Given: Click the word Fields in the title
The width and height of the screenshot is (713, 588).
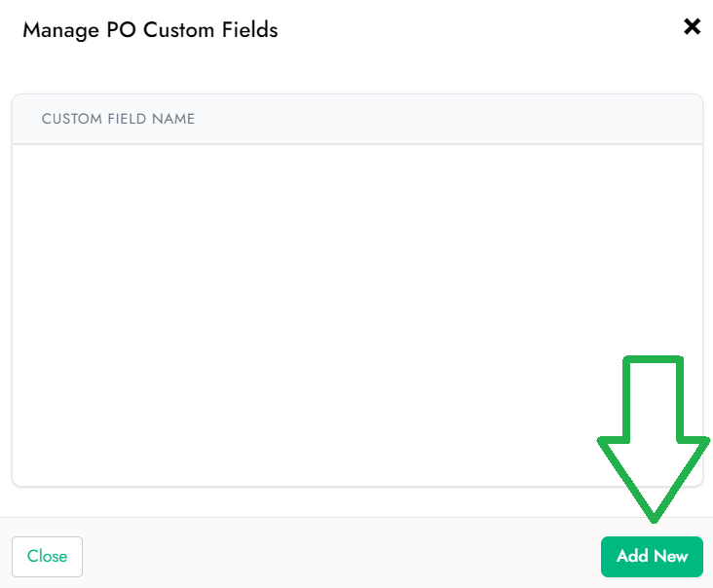Looking at the screenshot, I should [249, 30].
